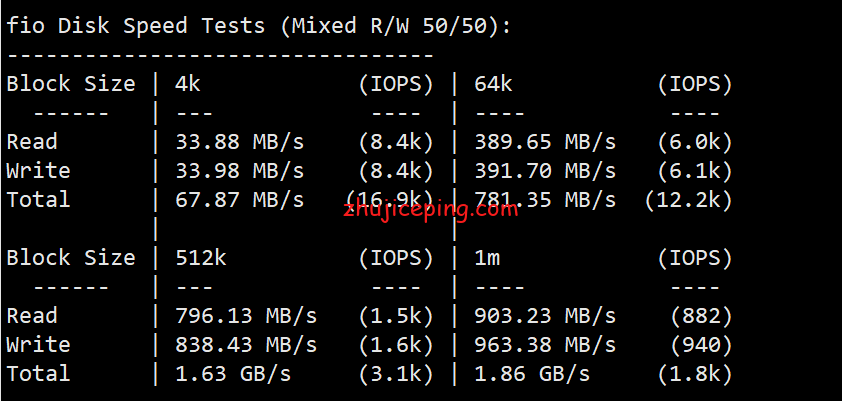Click the 1m write IOPS value 940

click(701, 345)
